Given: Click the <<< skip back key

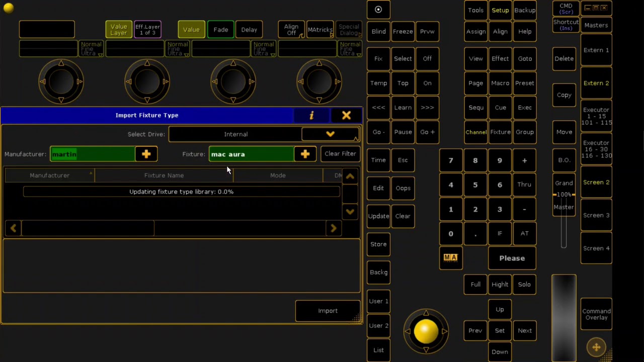Looking at the screenshot, I should (x=378, y=108).
